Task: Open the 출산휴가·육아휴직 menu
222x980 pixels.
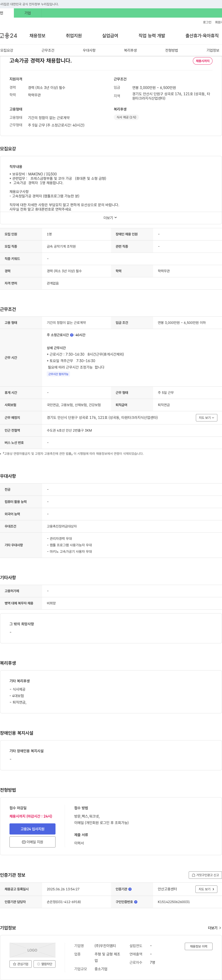Action: [x=202, y=35]
